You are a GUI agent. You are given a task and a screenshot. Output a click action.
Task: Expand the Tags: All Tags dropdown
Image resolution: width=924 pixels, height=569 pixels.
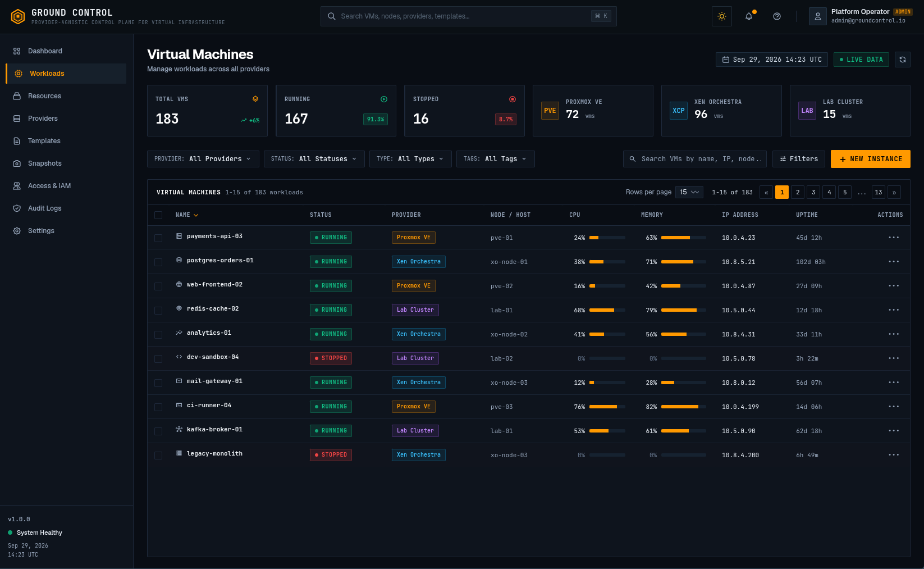pyautogui.click(x=496, y=159)
